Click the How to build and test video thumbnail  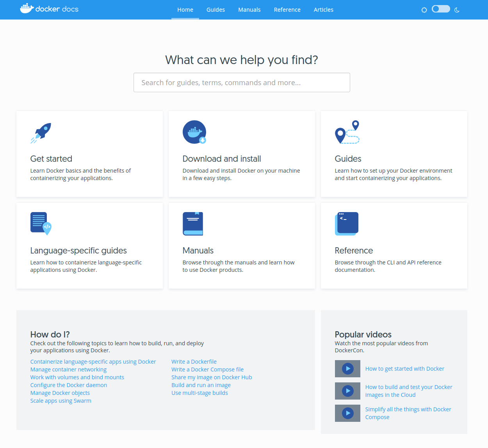click(x=347, y=391)
